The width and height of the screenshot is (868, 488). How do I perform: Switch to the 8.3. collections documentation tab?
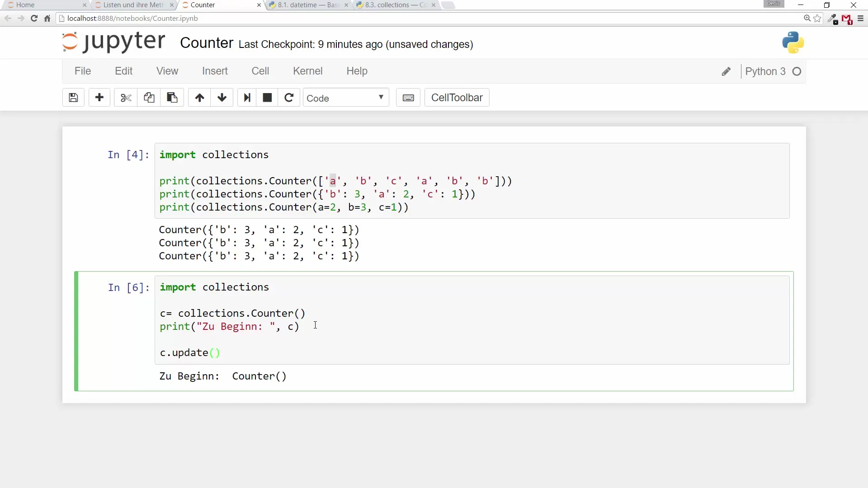[395, 5]
